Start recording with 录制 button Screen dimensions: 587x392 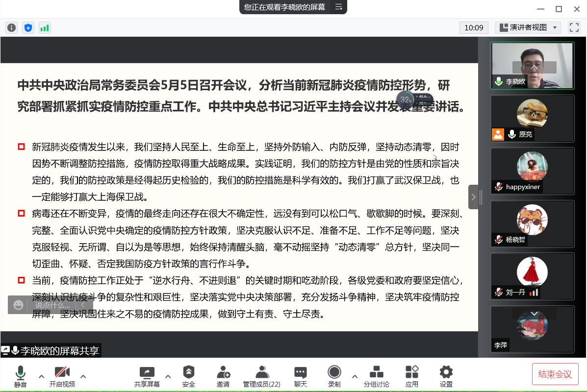334,376
